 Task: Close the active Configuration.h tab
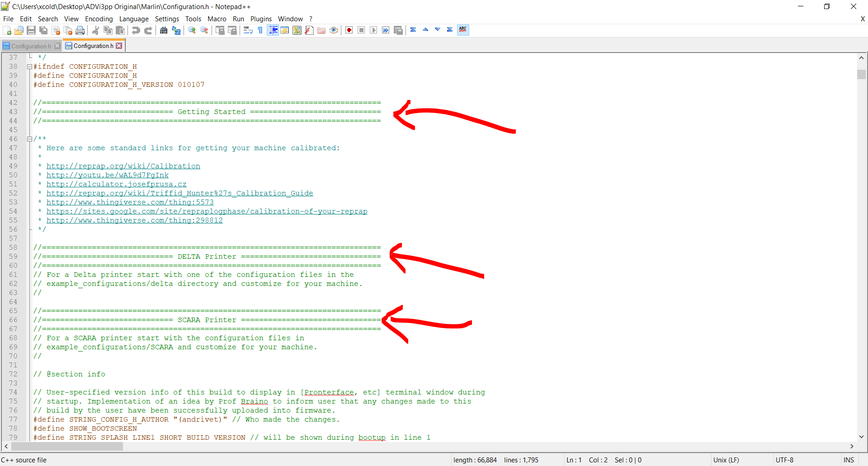[119, 46]
